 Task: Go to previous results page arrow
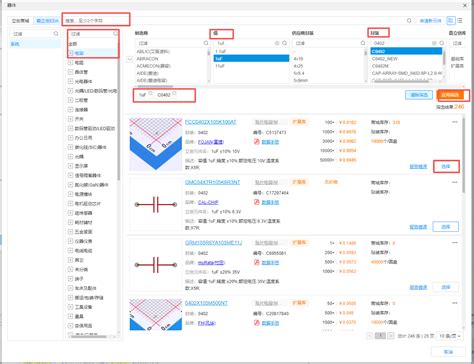[370, 336]
